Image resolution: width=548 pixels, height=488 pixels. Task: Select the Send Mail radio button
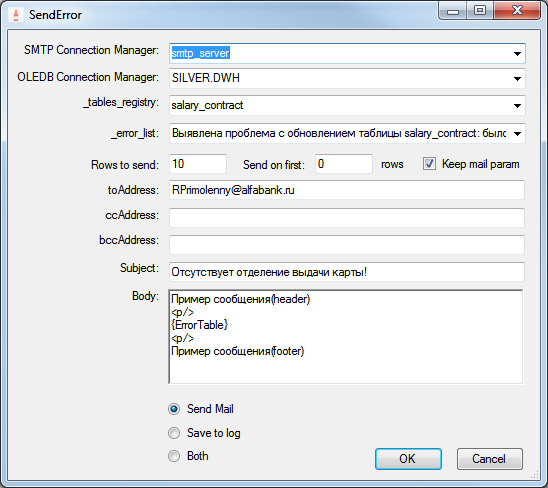click(x=174, y=409)
